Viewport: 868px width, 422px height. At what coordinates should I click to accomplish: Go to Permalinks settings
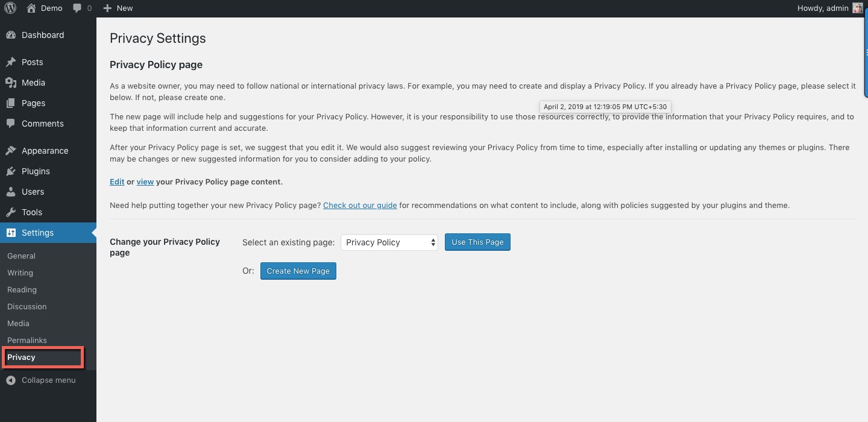27,340
